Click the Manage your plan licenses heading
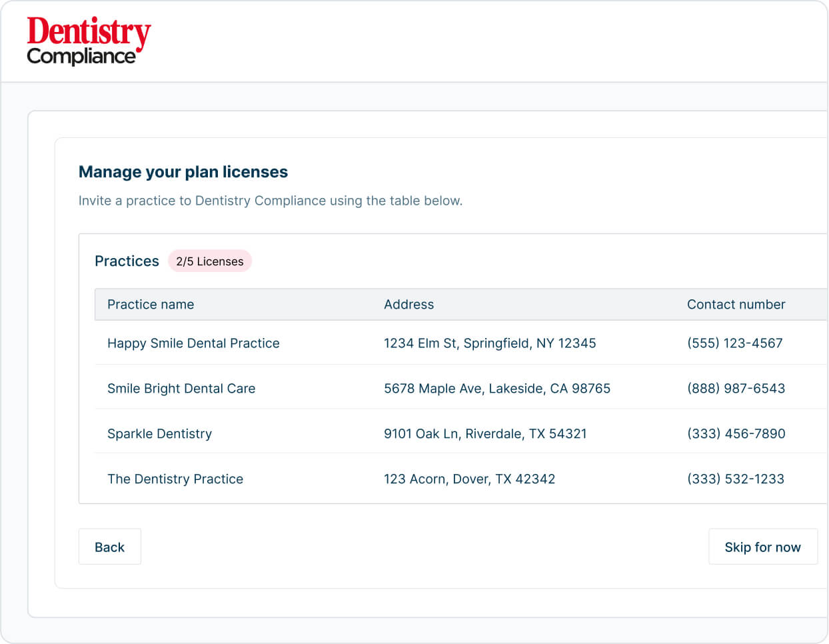This screenshot has height=644, width=829. [x=183, y=172]
